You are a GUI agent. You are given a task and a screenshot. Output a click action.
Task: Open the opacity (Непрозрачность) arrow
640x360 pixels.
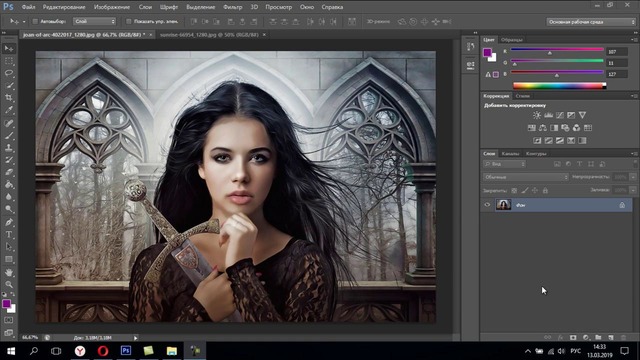(x=633, y=177)
